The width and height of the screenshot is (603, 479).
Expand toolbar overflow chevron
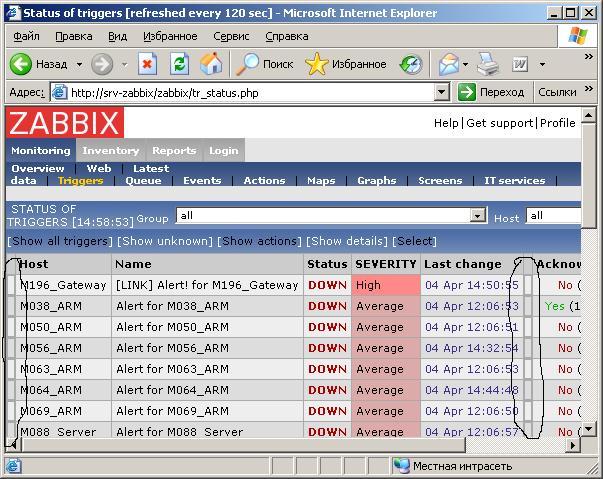(588, 57)
